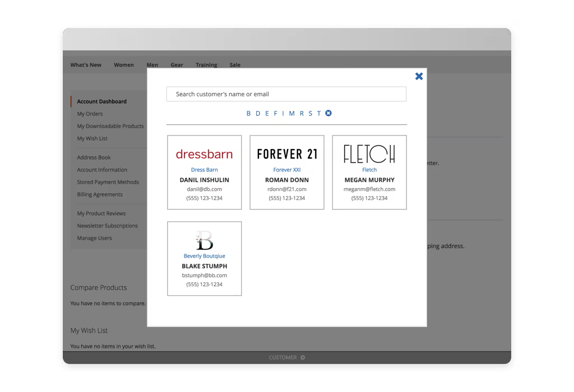574x392 pixels.
Task: Close the customer search popup
Action: tap(419, 76)
